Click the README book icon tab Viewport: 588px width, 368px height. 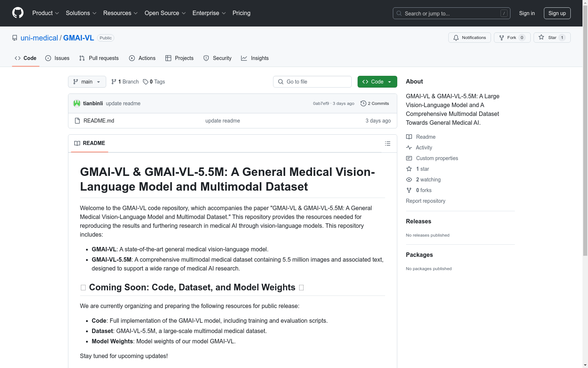click(x=89, y=143)
